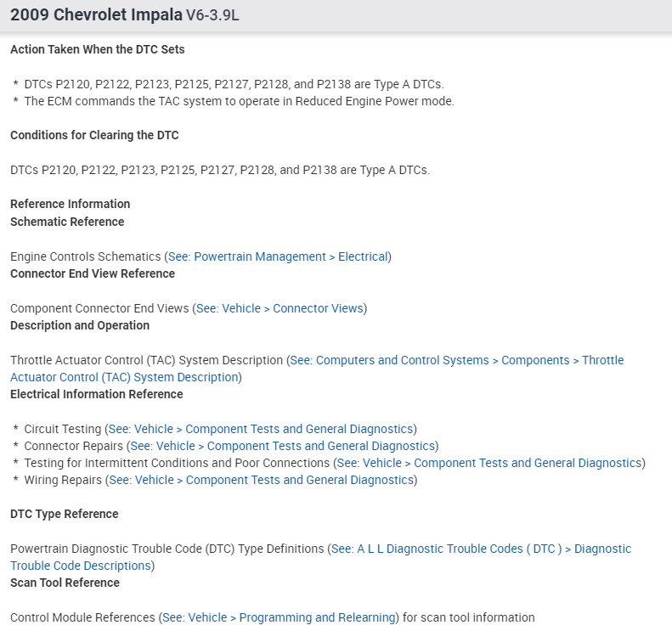The width and height of the screenshot is (672, 642).
Task: Follow the Vehicle > Connector Views link
Action: pyautogui.click(x=280, y=308)
